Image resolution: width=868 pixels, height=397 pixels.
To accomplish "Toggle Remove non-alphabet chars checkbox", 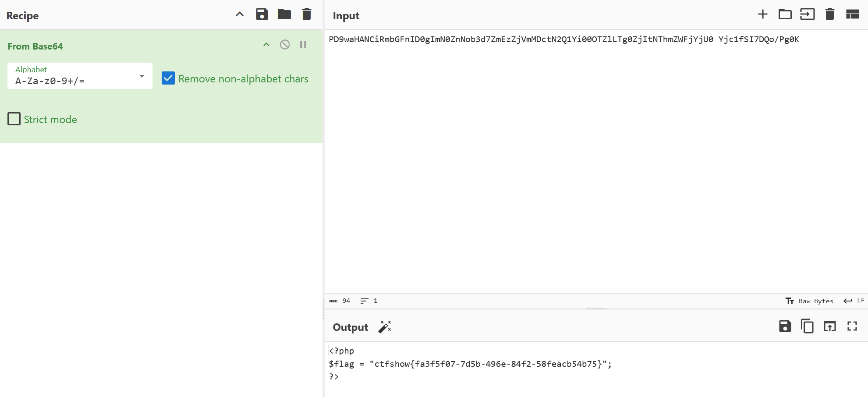I will pyautogui.click(x=168, y=78).
